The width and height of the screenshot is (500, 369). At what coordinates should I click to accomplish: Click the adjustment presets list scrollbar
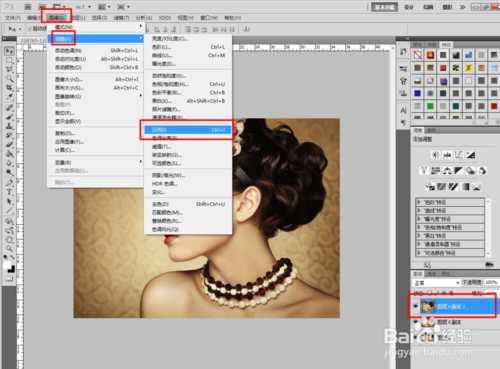pyautogui.click(x=488, y=228)
